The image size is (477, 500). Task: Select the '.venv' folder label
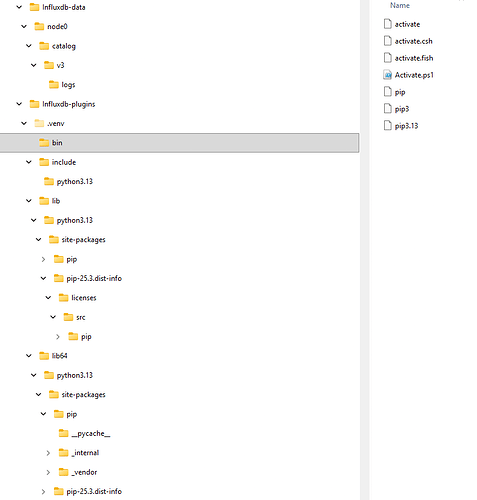56,124
